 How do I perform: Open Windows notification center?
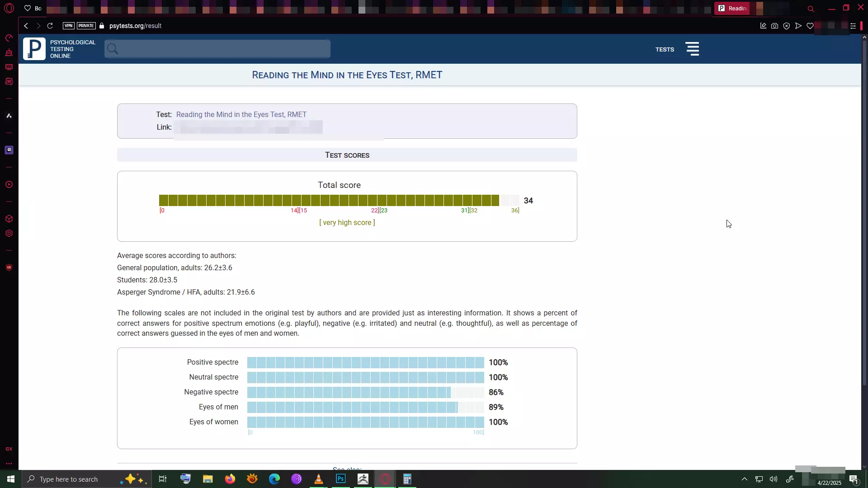(x=854, y=479)
